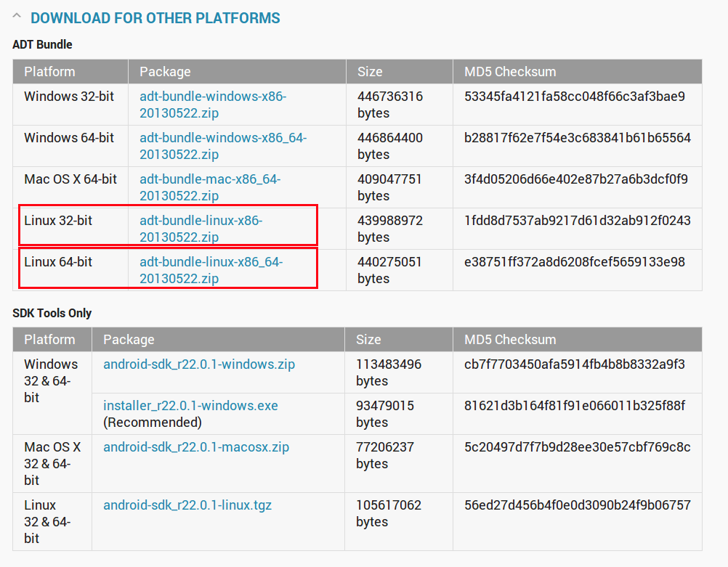The width and height of the screenshot is (728, 567).
Task: Click the size 439988972 bytes
Action: pos(390,228)
